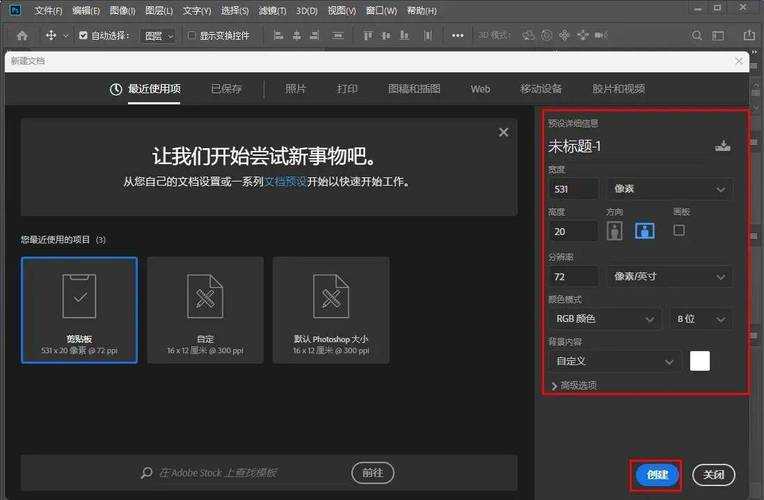
Task: Open the three-dots more align options
Action: (458, 35)
